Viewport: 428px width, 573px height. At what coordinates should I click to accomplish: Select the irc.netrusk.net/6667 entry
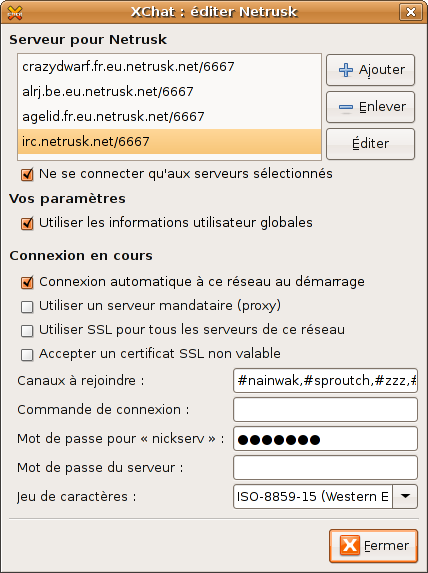click(x=169, y=141)
